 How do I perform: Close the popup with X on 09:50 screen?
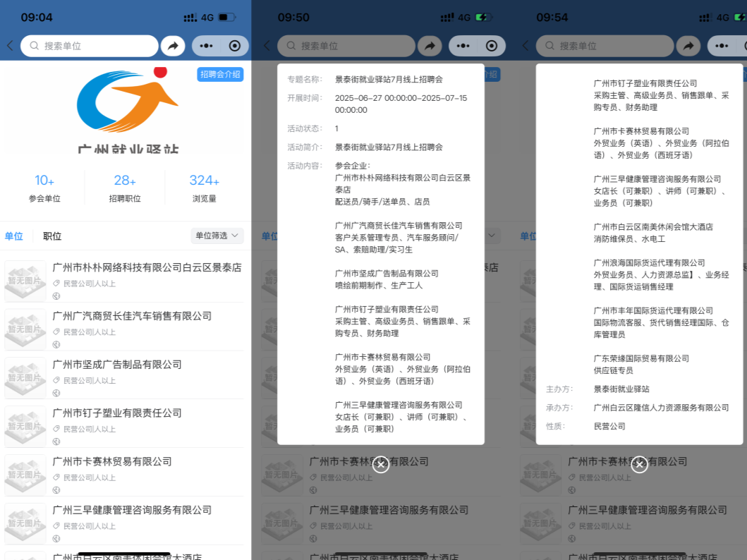click(381, 465)
